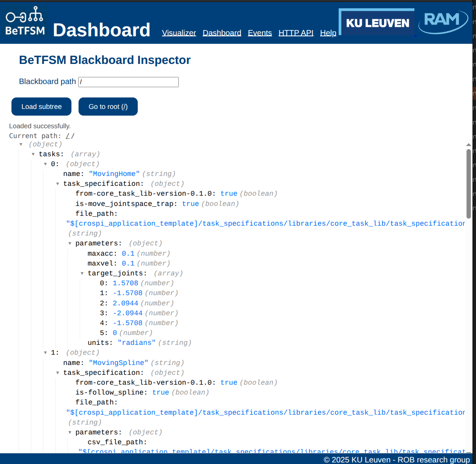Click the maxacc 0.1 value
Viewport: 476px width, 464px height.
point(128,254)
